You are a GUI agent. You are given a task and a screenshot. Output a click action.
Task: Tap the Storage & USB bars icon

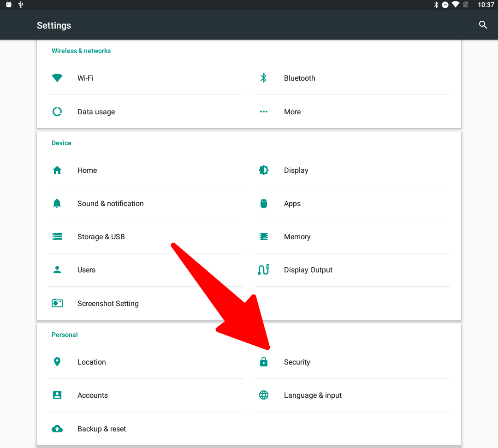pos(57,236)
